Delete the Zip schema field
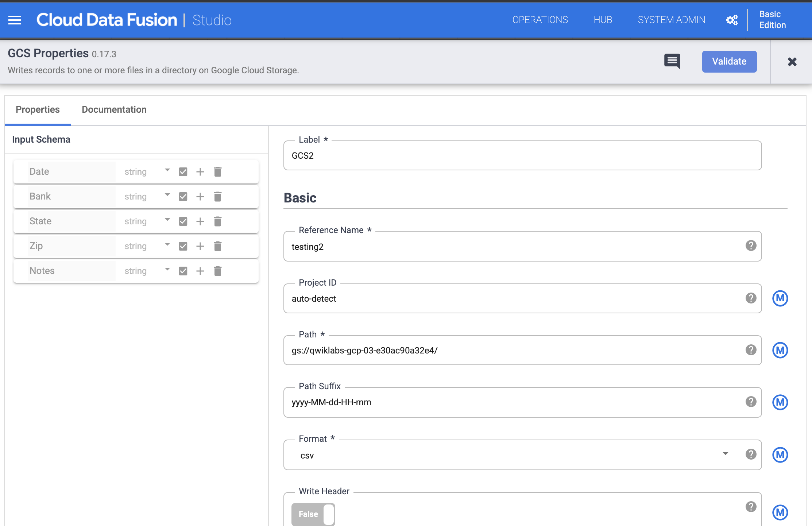This screenshot has width=812, height=526. [x=218, y=246]
